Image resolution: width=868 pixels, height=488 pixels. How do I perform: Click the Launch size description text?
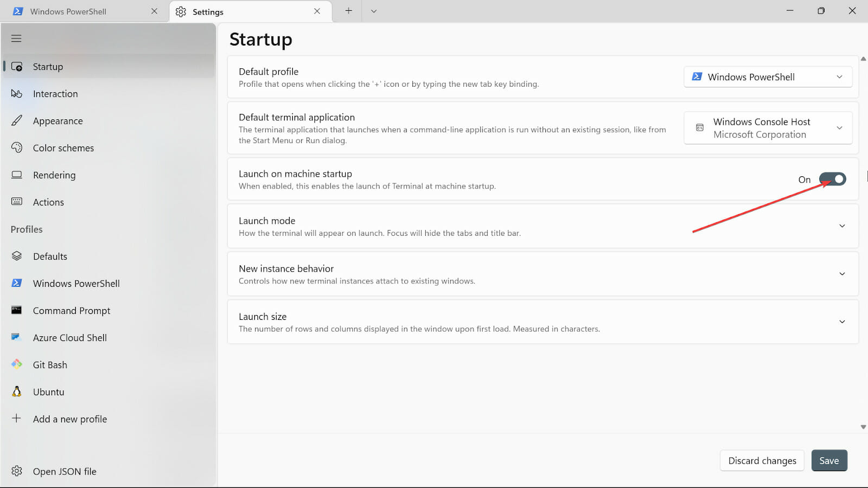tap(419, 329)
